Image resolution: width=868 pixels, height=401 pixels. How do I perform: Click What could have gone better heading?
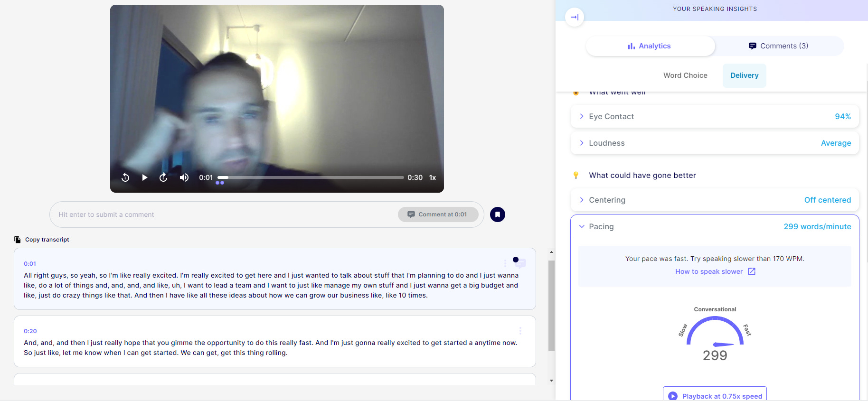pyautogui.click(x=642, y=176)
